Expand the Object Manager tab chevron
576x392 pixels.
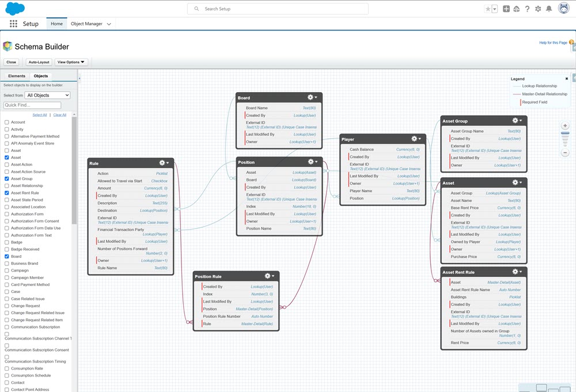[109, 24]
